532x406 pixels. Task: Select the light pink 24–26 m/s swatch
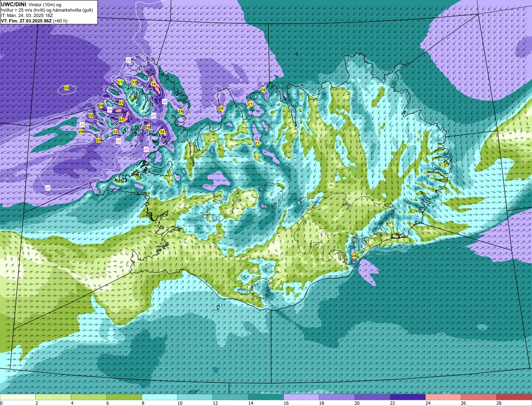(443, 397)
